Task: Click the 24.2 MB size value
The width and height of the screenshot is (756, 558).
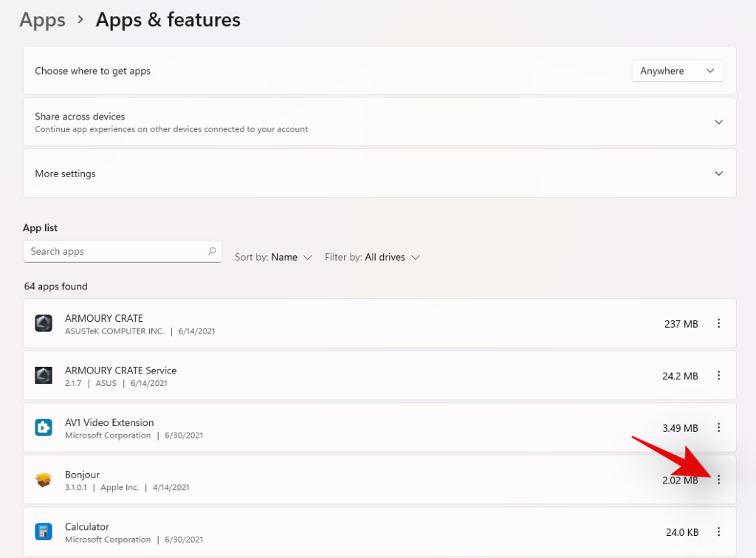Action: pyautogui.click(x=680, y=376)
